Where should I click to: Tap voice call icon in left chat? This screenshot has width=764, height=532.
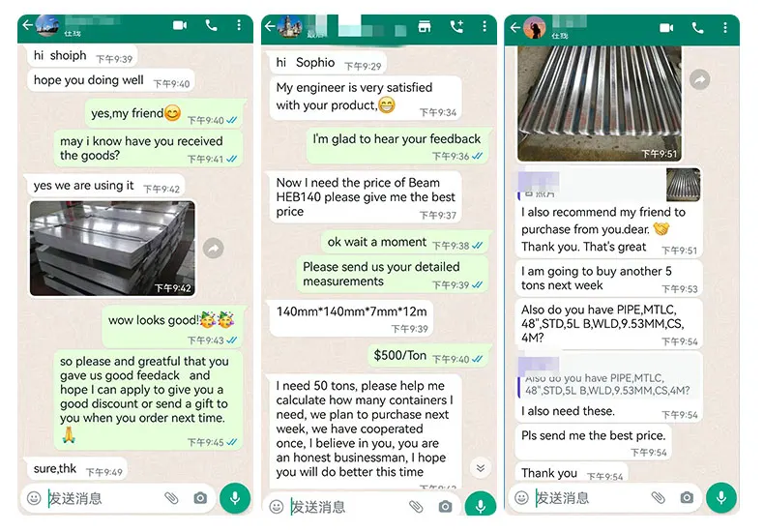[212, 25]
